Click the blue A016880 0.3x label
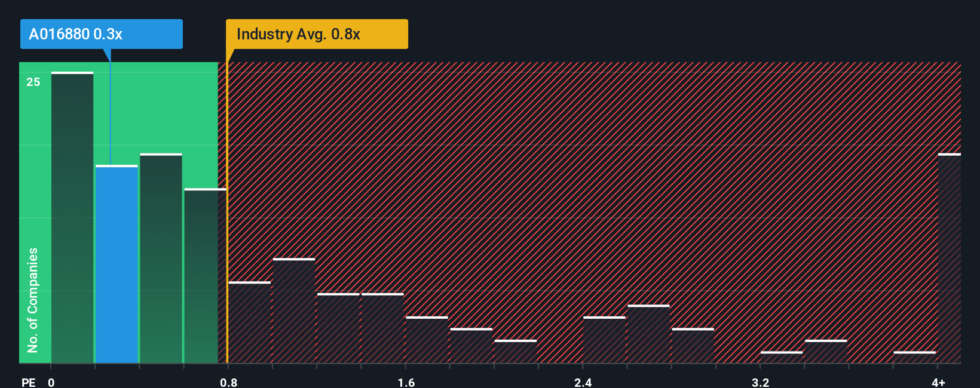Image resolution: width=980 pixels, height=388 pixels. [102, 34]
